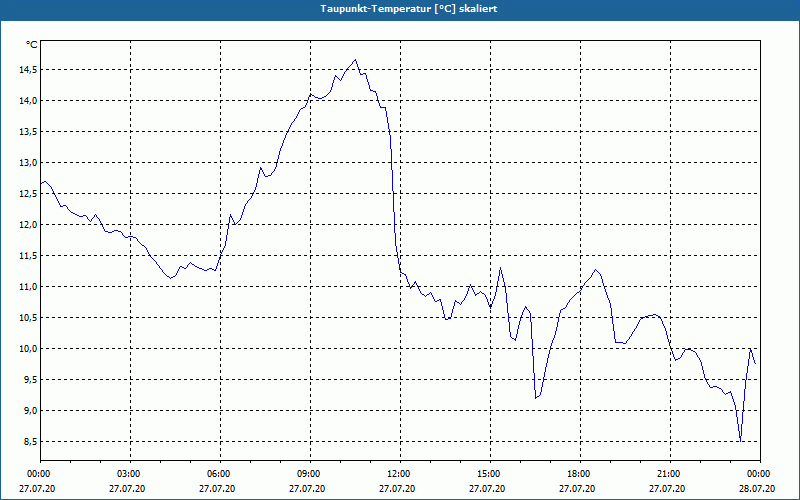
Task: Click the 10,0 y-axis label
Action: pos(29,348)
